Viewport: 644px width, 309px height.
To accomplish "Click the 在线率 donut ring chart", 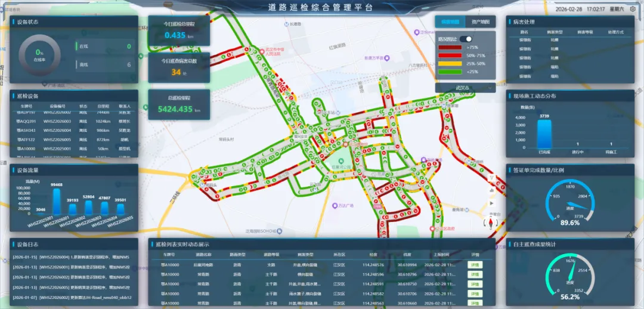I will click(x=39, y=55).
